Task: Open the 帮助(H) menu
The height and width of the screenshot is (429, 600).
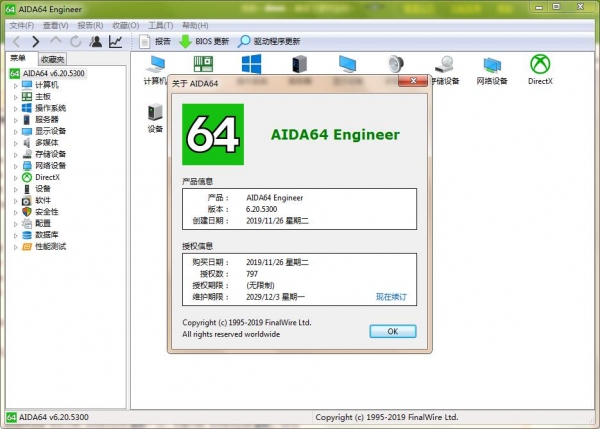Action: (195, 26)
